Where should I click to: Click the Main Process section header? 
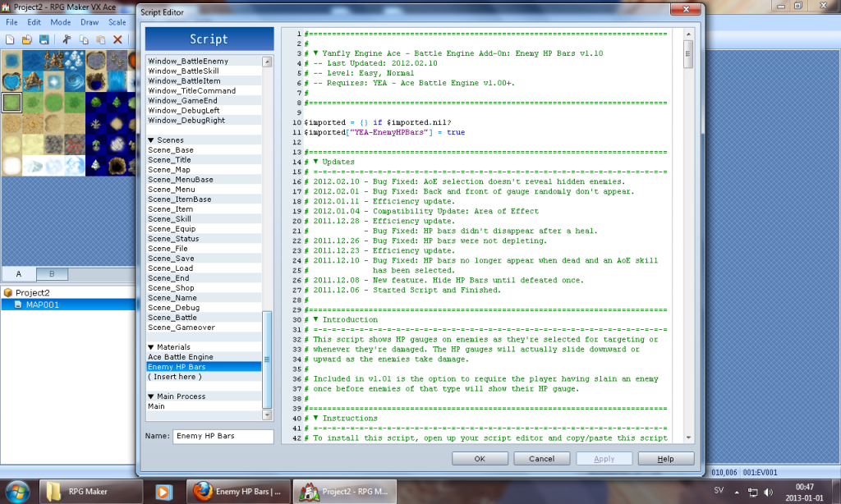[204, 396]
